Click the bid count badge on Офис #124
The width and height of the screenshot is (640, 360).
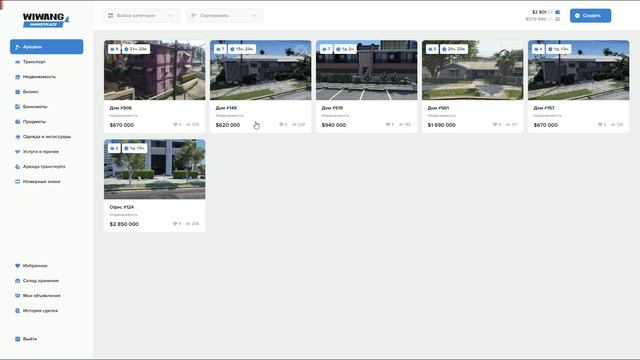(x=114, y=148)
